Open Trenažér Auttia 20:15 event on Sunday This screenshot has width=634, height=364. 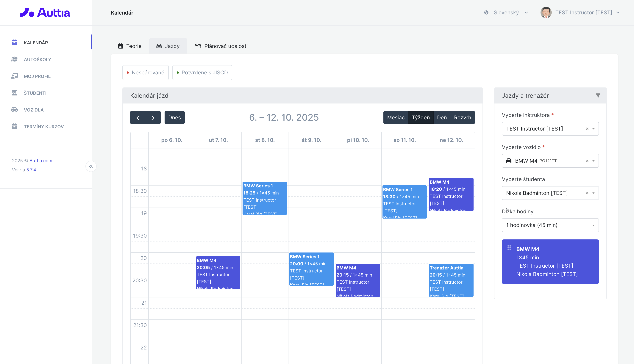pyautogui.click(x=451, y=280)
